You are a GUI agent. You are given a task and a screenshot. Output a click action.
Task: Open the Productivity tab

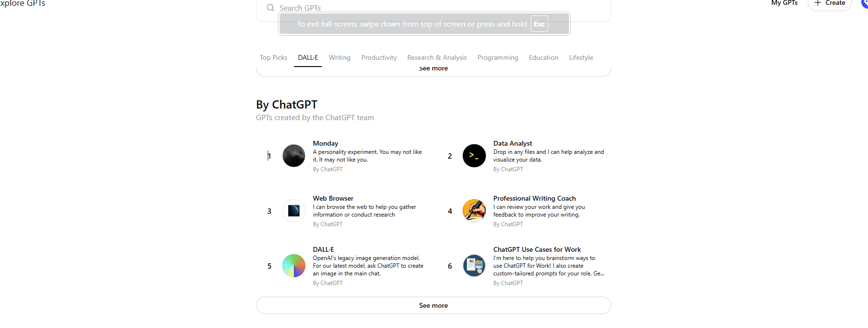pos(379,57)
